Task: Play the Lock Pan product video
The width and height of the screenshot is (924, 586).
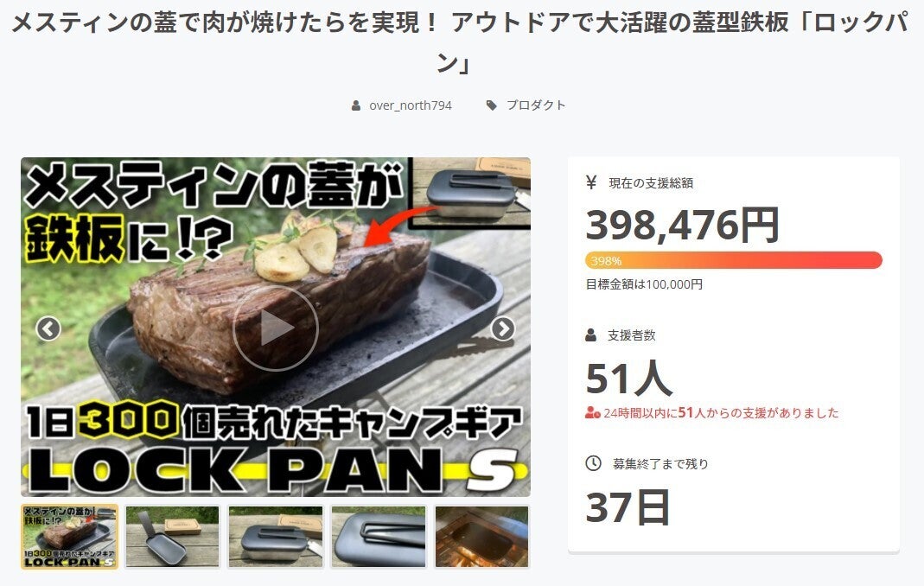Action: coord(275,328)
